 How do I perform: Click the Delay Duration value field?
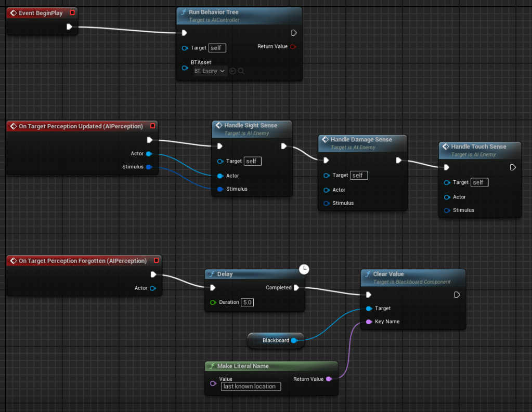[x=247, y=302]
